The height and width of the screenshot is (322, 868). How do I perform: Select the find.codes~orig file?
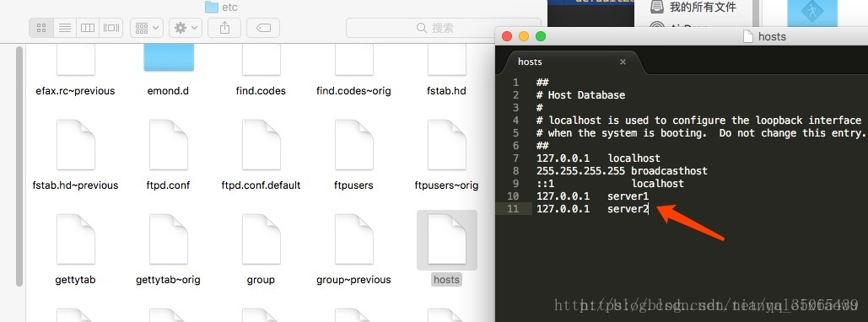[353, 60]
